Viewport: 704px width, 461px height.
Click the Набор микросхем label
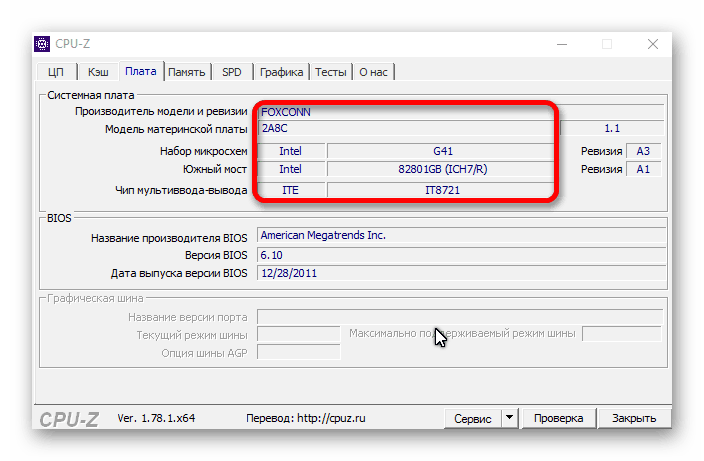203,151
